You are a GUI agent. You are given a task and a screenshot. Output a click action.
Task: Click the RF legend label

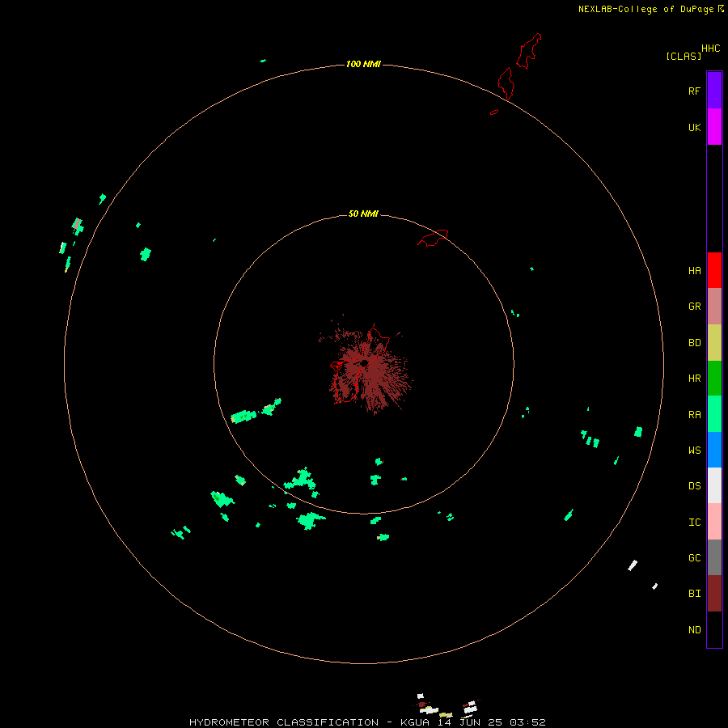[x=694, y=91]
